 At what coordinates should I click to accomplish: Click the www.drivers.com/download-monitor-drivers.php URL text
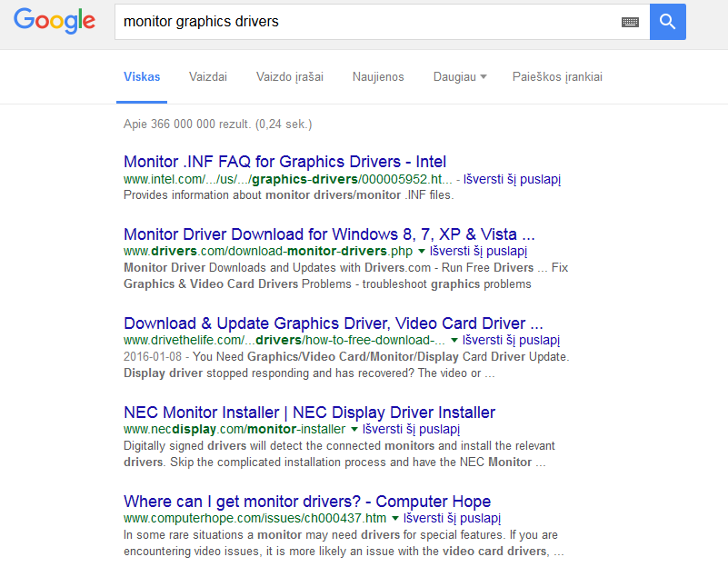[x=268, y=251]
